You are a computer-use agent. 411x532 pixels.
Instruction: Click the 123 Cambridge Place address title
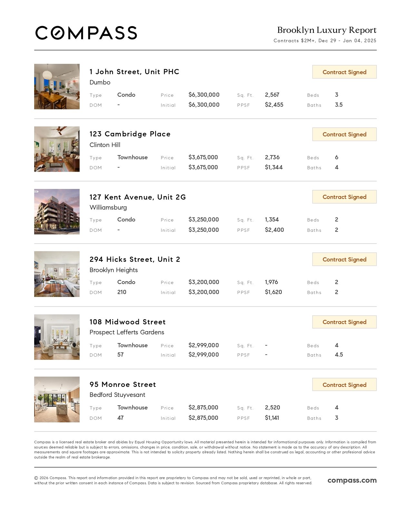click(x=130, y=134)
